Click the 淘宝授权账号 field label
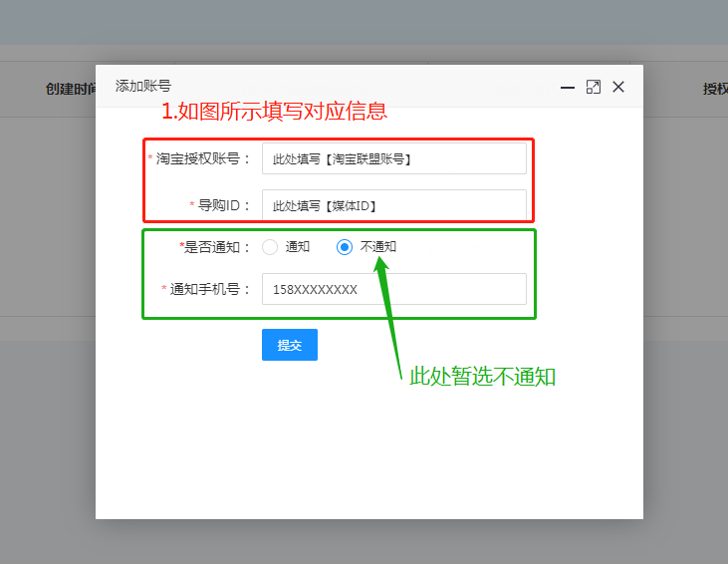Viewport: 728px width, 564px height. click(203, 158)
